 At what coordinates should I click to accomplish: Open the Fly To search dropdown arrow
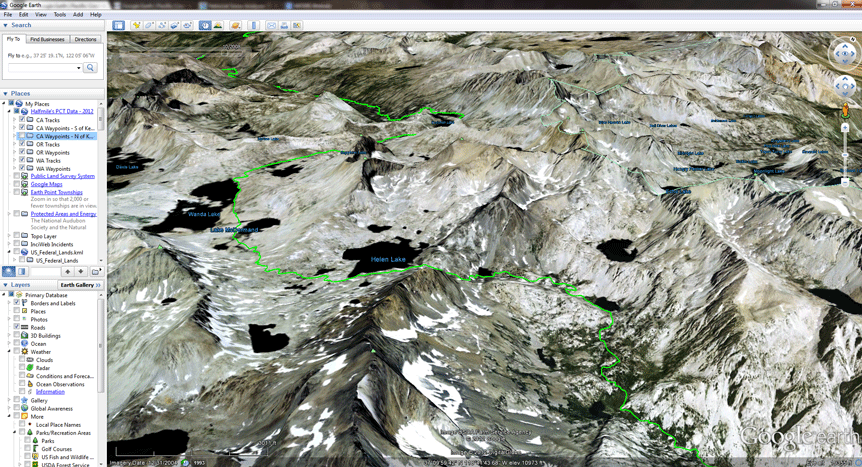coord(79,68)
